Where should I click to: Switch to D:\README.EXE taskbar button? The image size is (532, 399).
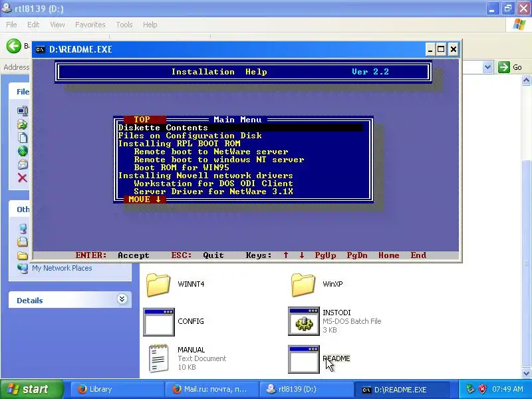coord(403,390)
